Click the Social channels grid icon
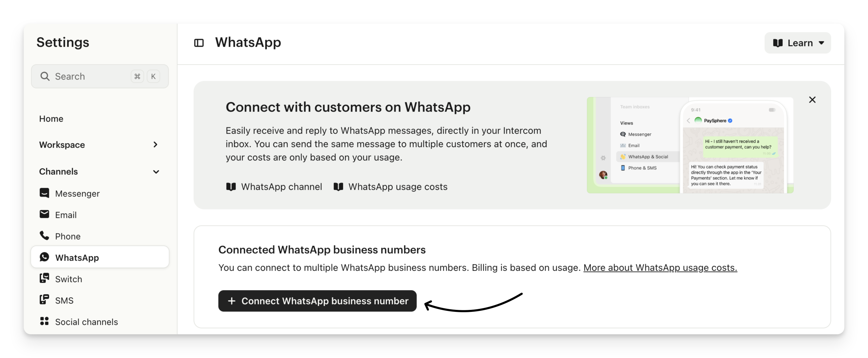The image size is (868, 358). [x=44, y=321]
